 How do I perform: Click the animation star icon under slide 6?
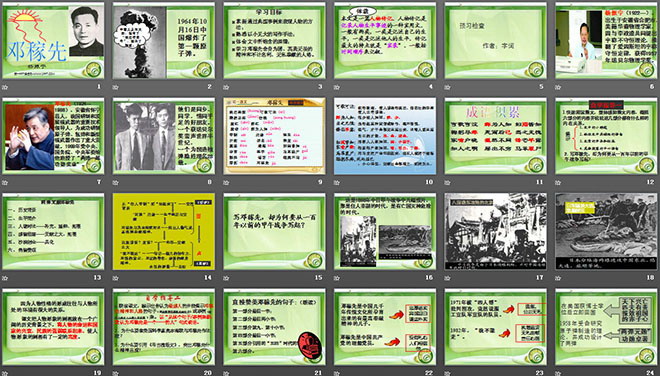559,87
